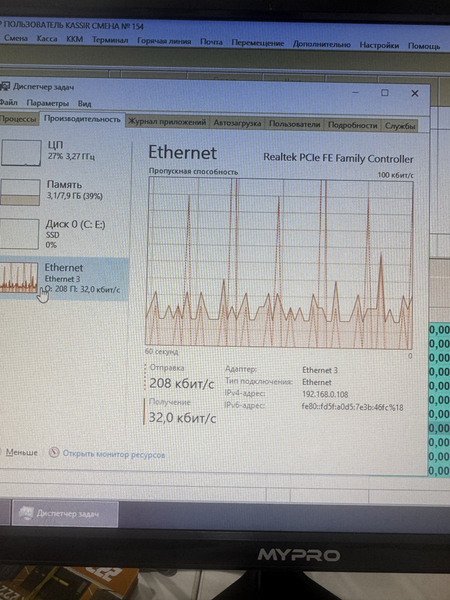Image resolution: width=450 pixels, height=600 pixels.
Task: Click the Task Manager title bar icon
Action: pyautogui.click(x=5, y=86)
